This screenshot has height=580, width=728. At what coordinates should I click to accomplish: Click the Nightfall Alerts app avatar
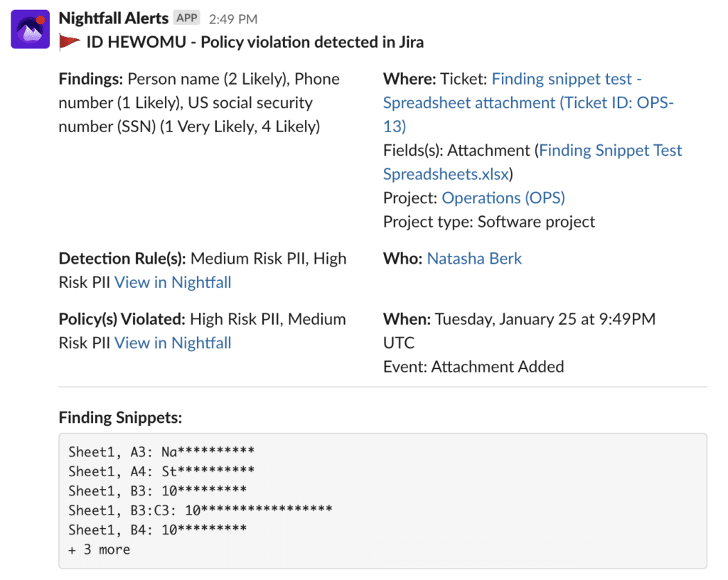[x=30, y=30]
